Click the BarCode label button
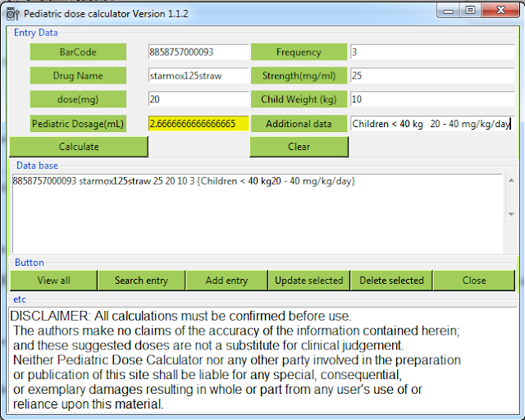Image resolution: width=525 pixels, height=420 pixels. click(78, 52)
